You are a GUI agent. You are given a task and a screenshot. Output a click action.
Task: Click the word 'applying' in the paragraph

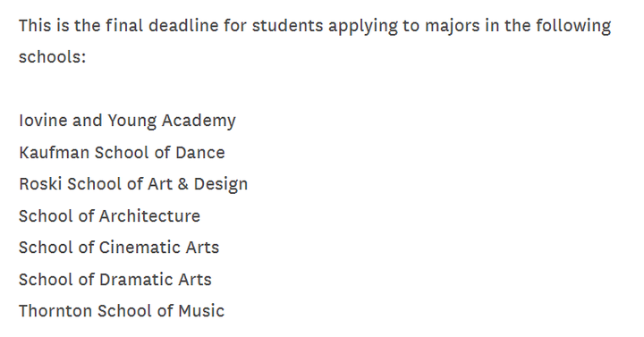click(363, 27)
